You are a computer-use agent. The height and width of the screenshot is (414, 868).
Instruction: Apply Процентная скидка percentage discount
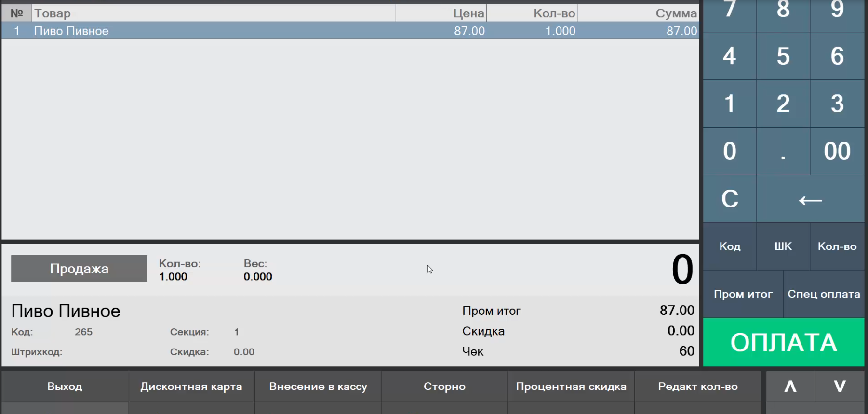pos(571,387)
